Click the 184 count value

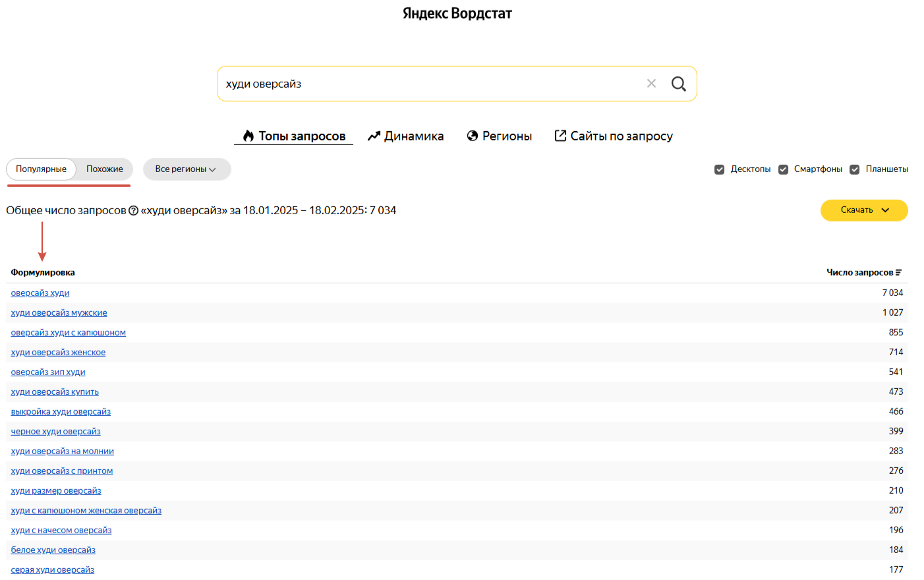[896, 550]
